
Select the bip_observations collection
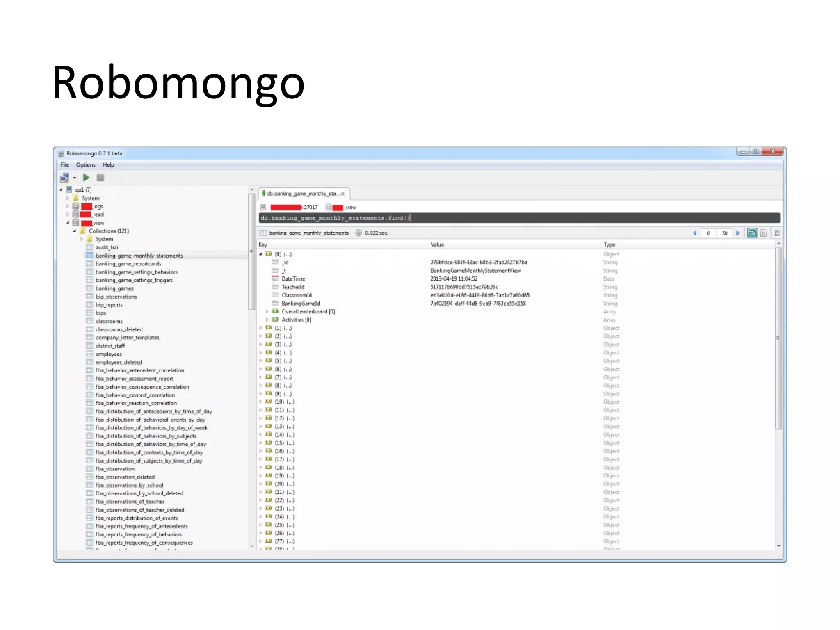point(116,297)
